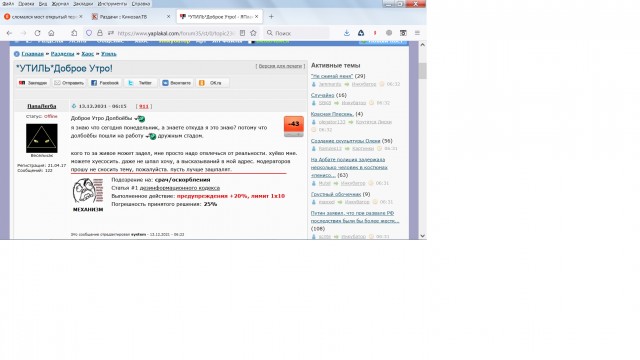Share the topic on Twitter
Viewport: 640px width, 360px height.
click(140, 83)
